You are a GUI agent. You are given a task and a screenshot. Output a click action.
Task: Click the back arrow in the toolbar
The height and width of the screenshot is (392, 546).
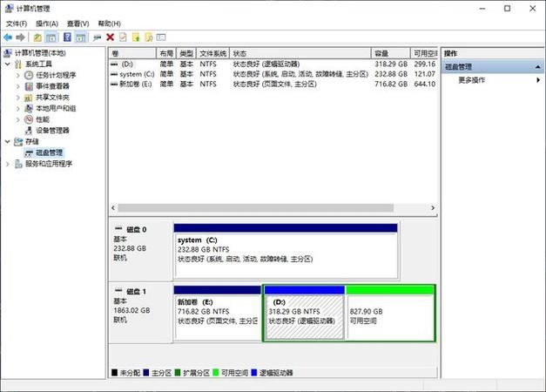click(8, 37)
